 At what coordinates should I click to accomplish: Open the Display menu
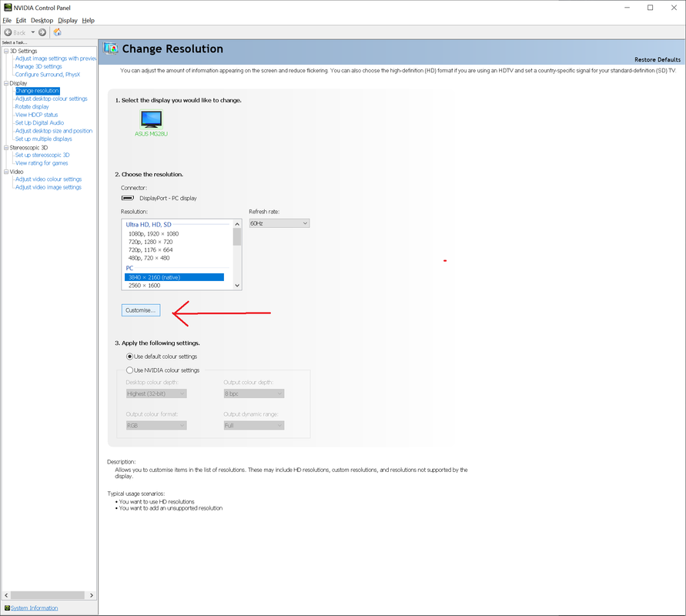pos(68,20)
